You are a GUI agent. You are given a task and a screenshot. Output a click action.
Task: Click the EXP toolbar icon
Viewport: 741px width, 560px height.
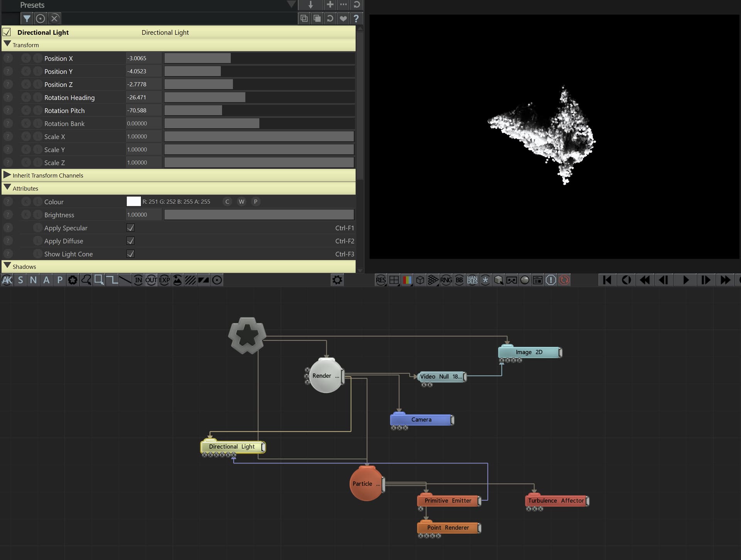(164, 280)
